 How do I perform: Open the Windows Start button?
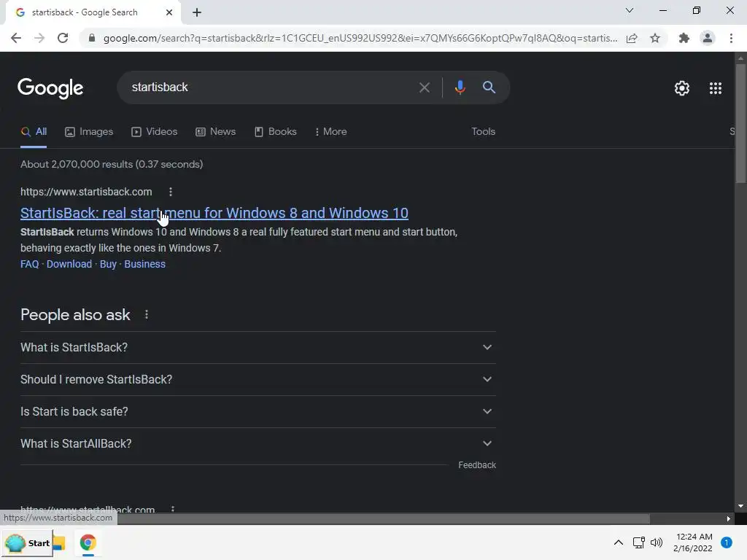pyautogui.click(x=28, y=542)
